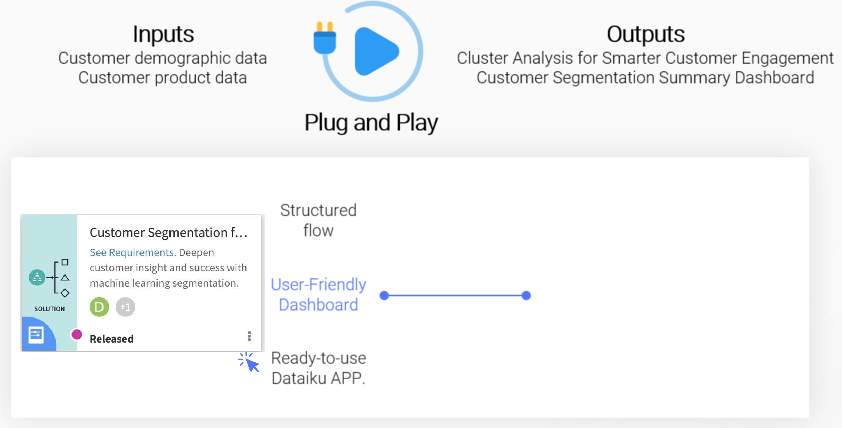842x428 pixels.
Task: Click the right endpoint dot of the blue line
Action: coord(526,295)
